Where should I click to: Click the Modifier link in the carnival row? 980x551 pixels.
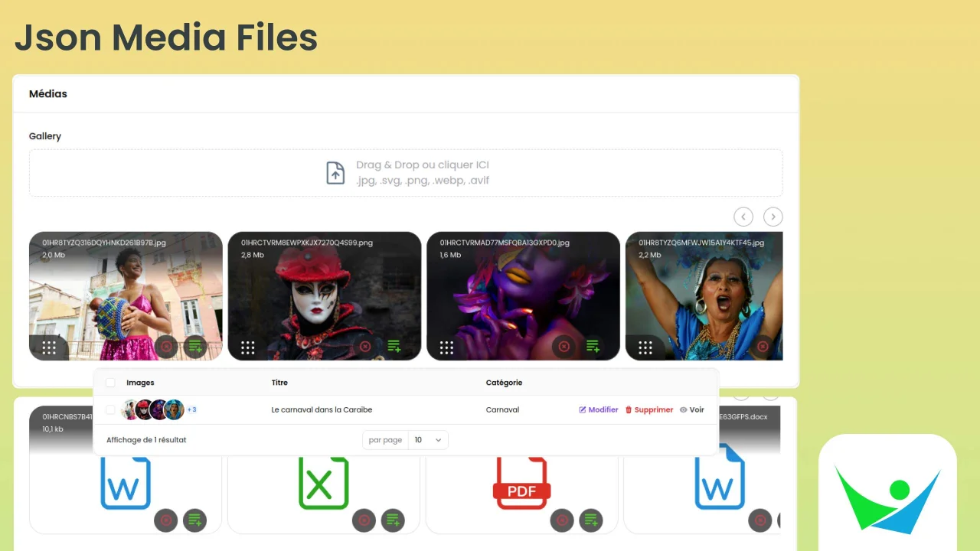(x=598, y=409)
